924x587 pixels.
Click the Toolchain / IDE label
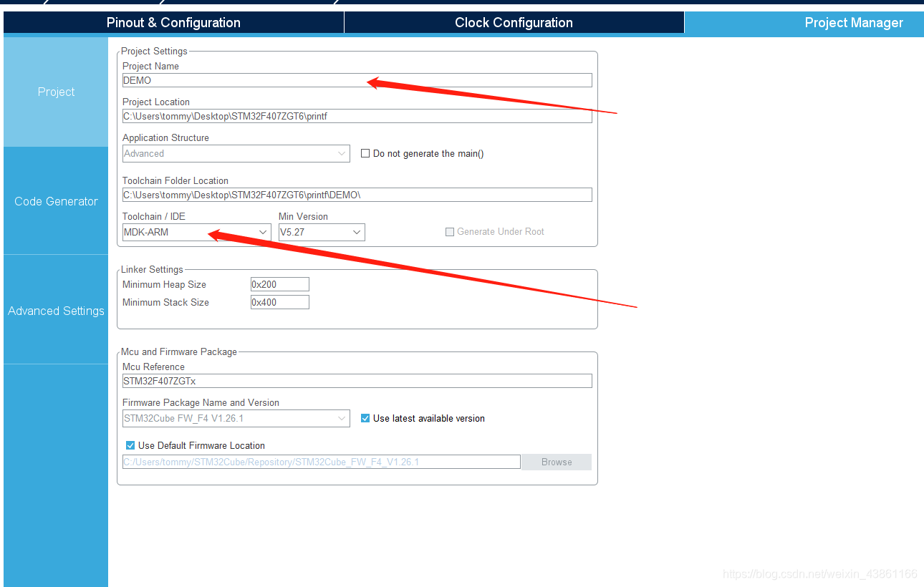154,216
